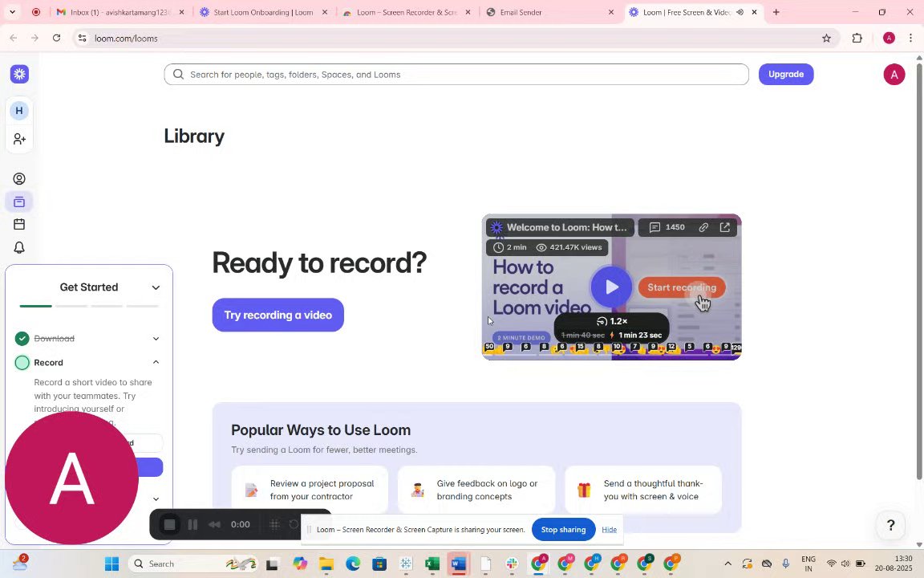Toggle the Record step circle
This screenshot has width=924, height=578.
click(22, 363)
